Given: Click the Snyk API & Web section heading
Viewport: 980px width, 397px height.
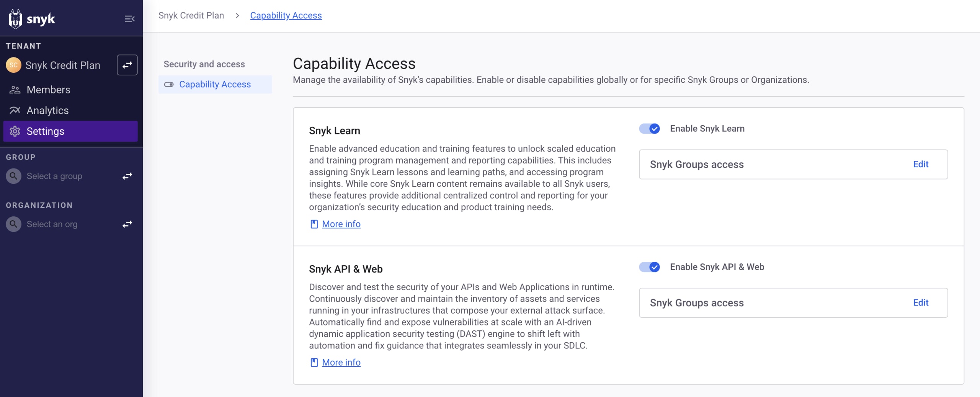Looking at the screenshot, I should point(346,269).
